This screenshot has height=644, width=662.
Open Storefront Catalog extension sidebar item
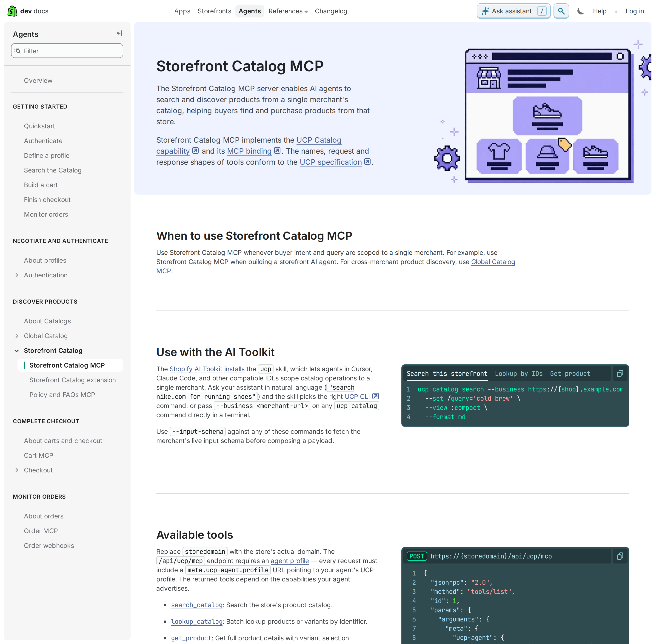coord(73,380)
